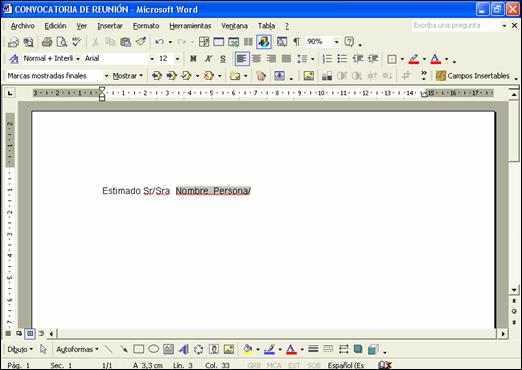522x370 pixels.
Task: Click the Styles and Formatting icon
Action: pos(14,59)
